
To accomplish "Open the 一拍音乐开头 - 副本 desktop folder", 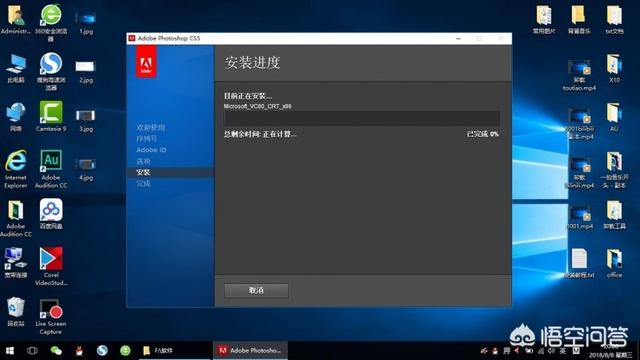I will pos(614,169).
